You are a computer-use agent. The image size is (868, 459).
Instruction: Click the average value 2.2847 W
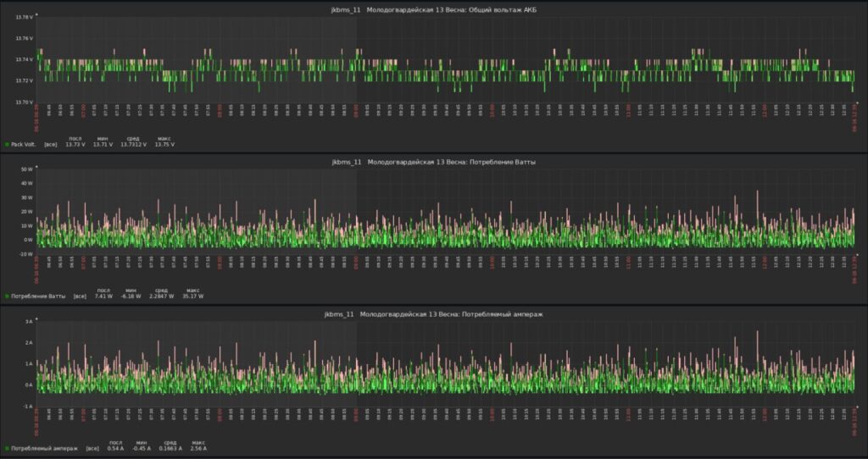162,296
